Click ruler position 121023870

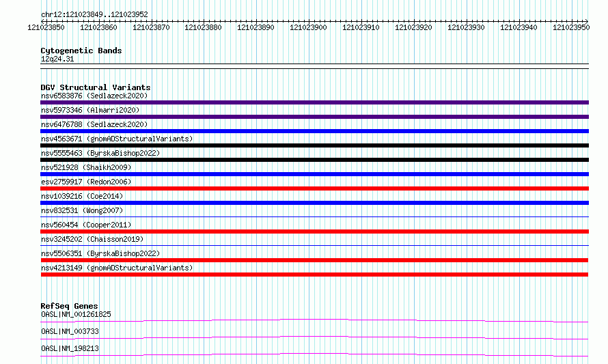151,27
